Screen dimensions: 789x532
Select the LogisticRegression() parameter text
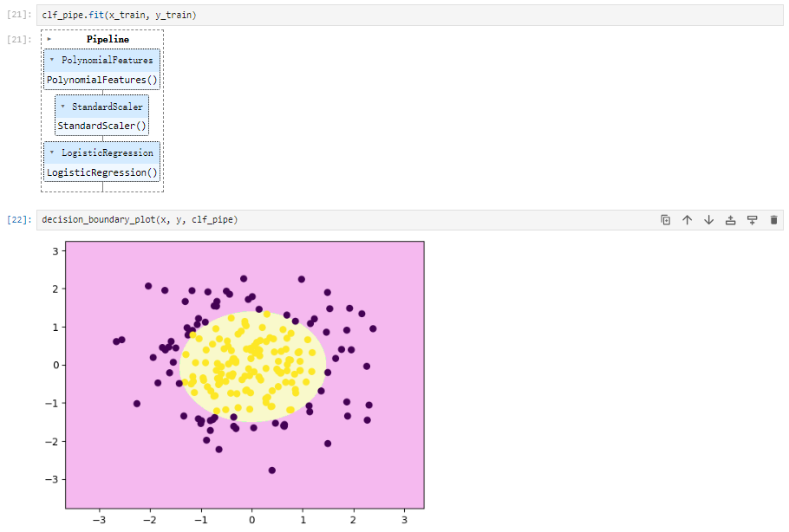pos(101,172)
